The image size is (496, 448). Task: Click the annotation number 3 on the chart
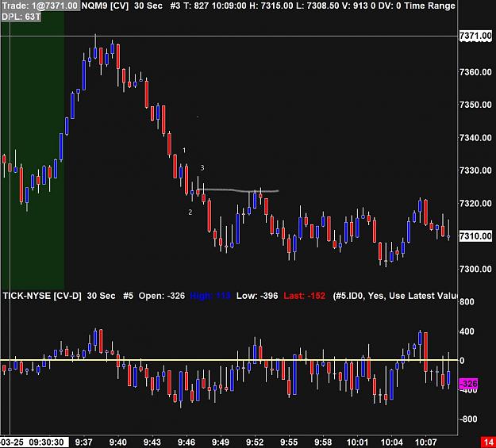point(202,167)
